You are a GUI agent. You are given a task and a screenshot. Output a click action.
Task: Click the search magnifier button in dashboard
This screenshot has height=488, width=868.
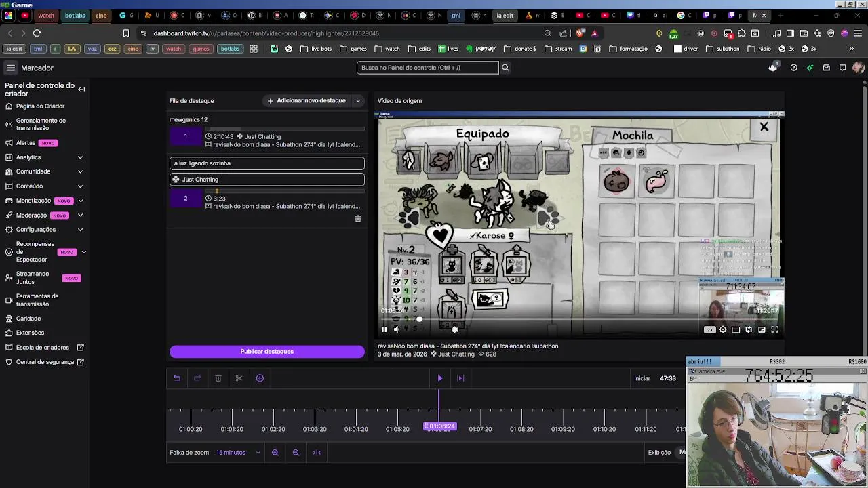(x=505, y=68)
